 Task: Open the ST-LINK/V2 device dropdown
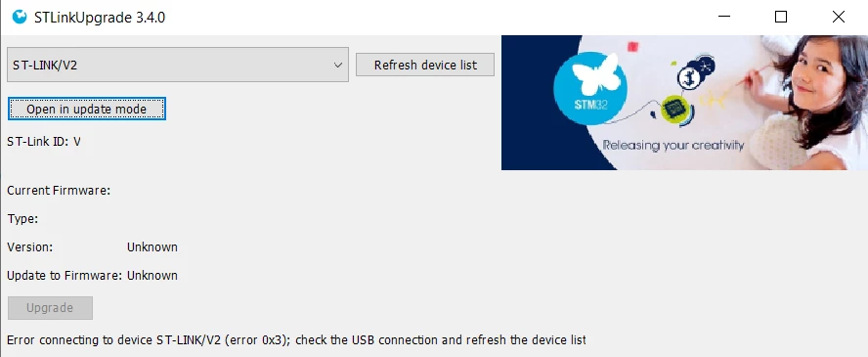178,65
